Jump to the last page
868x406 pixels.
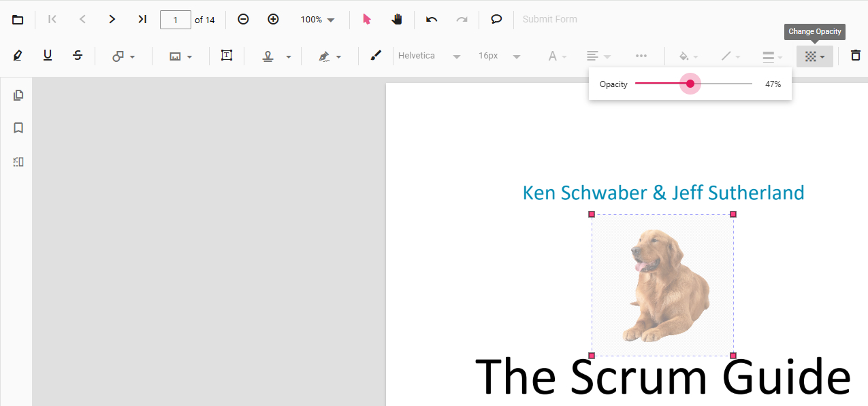click(x=142, y=19)
